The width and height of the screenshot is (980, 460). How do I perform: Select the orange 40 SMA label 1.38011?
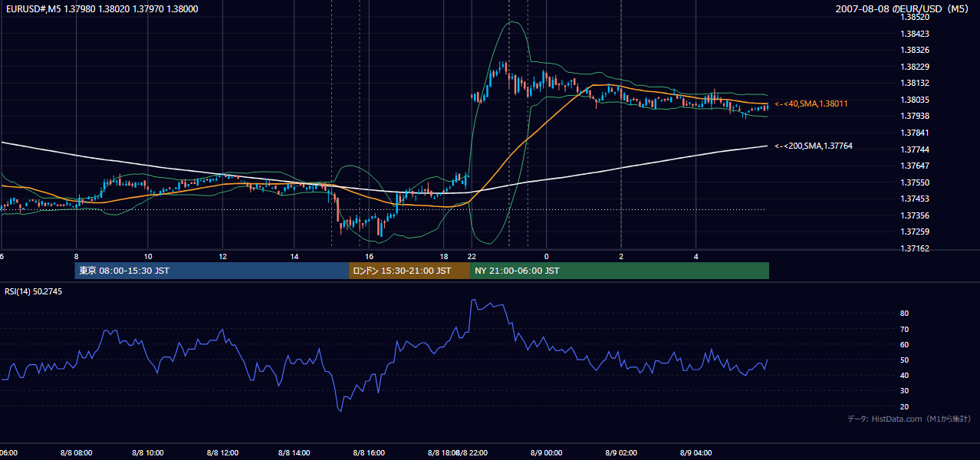tap(811, 103)
